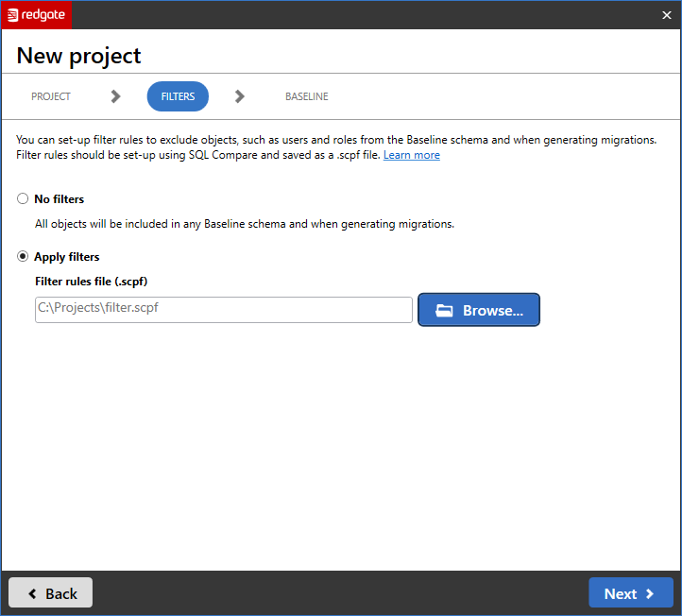Click the left arrow icon beside Back
The width and height of the screenshot is (682, 616).
click(x=33, y=593)
